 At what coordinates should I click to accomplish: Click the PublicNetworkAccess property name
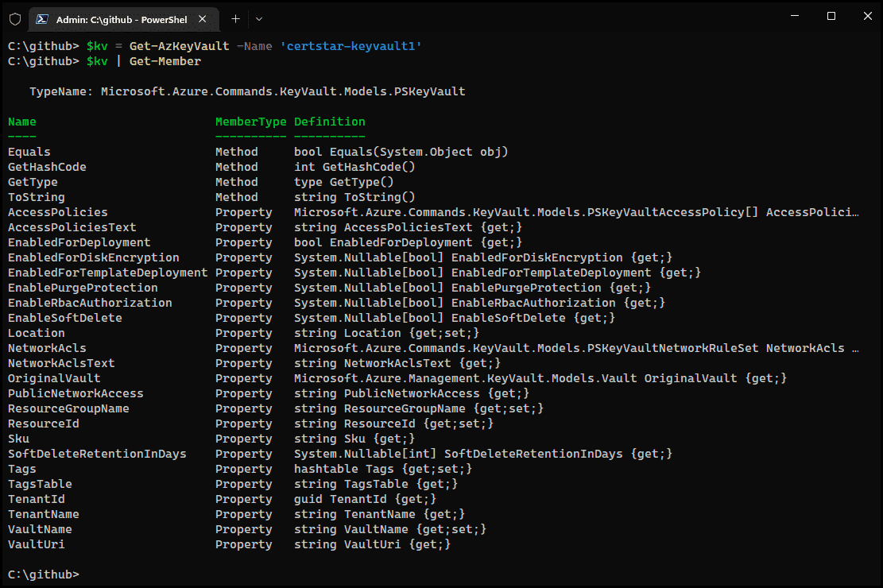pos(76,393)
